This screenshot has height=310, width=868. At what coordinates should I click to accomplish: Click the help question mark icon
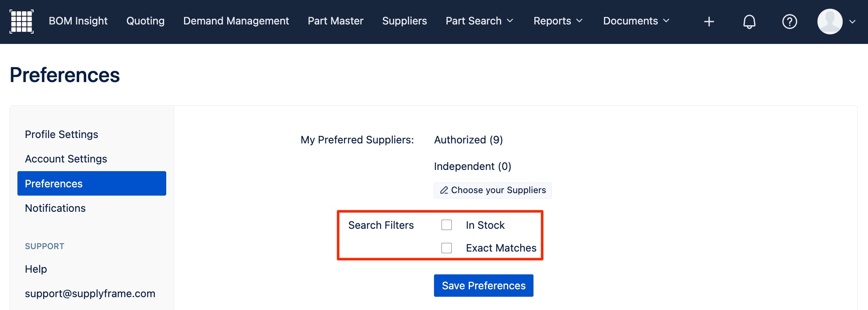coord(789,22)
